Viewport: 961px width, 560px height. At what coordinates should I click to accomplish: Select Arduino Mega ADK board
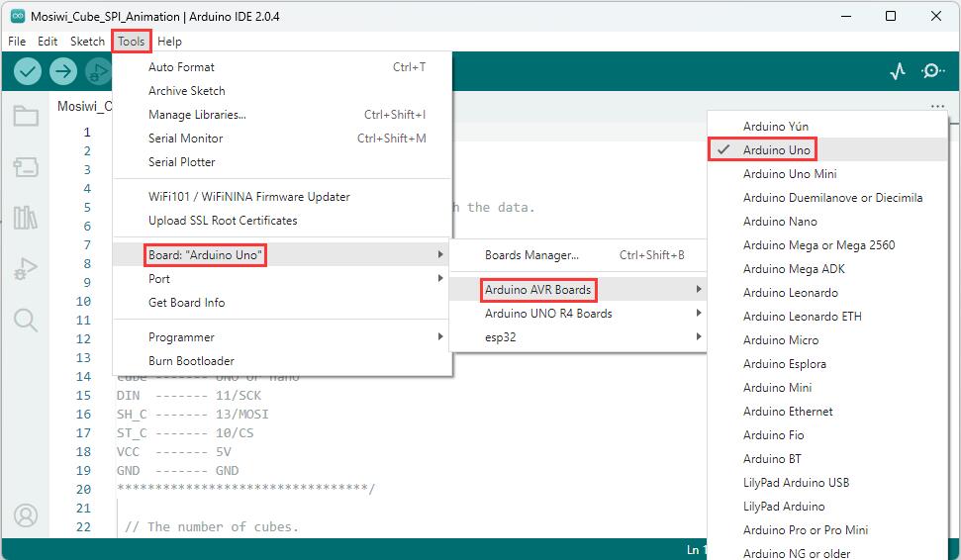(x=827, y=269)
